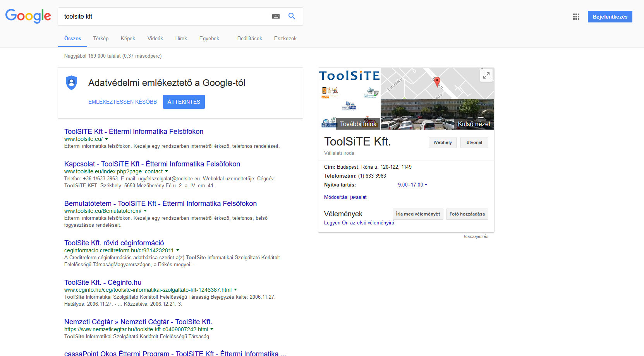Click Írja meg véleményét button
The width and height of the screenshot is (644, 356).
[x=418, y=214]
